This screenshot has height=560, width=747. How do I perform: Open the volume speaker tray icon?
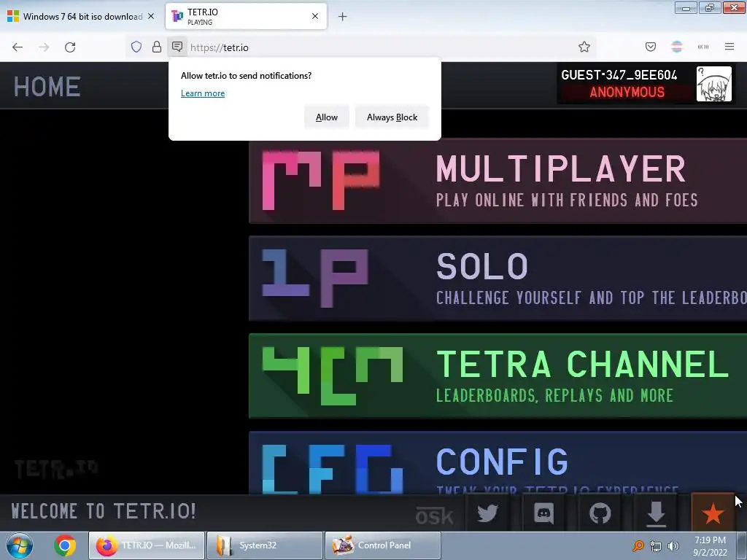click(x=673, y=546)
